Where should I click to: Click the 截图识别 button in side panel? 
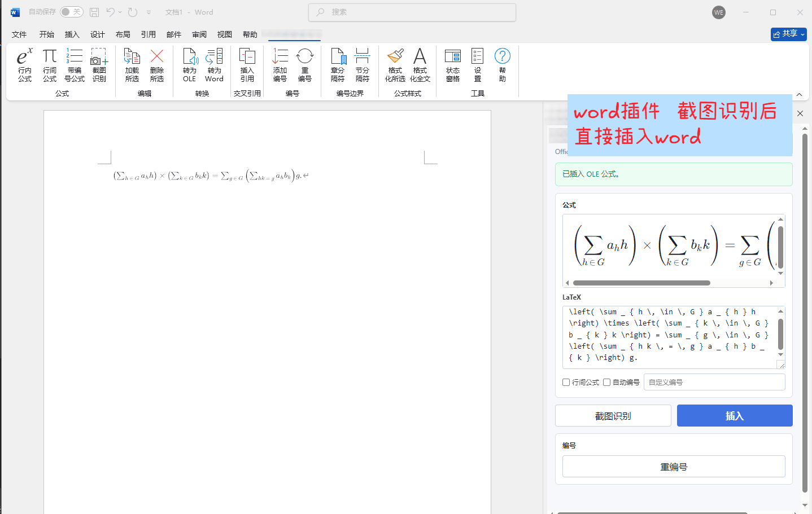(613, 416)
